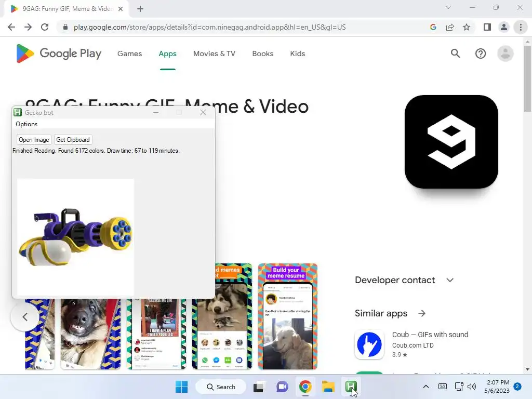Viewport: 532px width, 399px height.
Task: Go to previous screenshots with the left arrow
Action: 25,317
